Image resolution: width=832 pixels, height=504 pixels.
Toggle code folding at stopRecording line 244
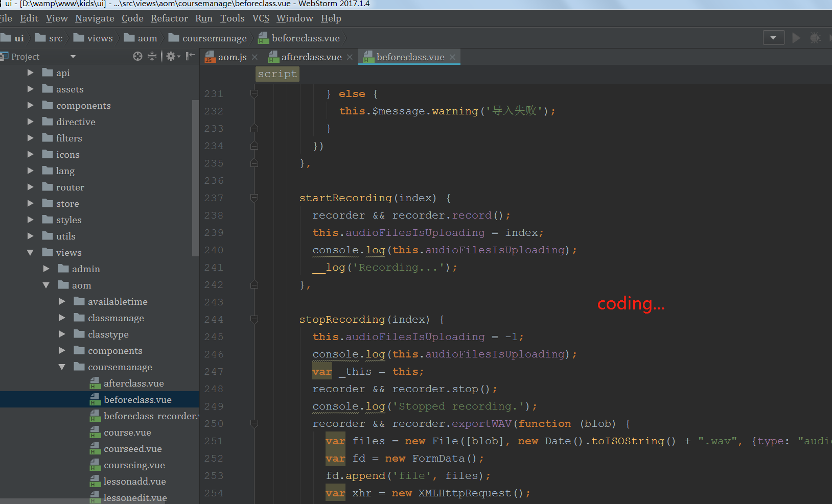254,319
